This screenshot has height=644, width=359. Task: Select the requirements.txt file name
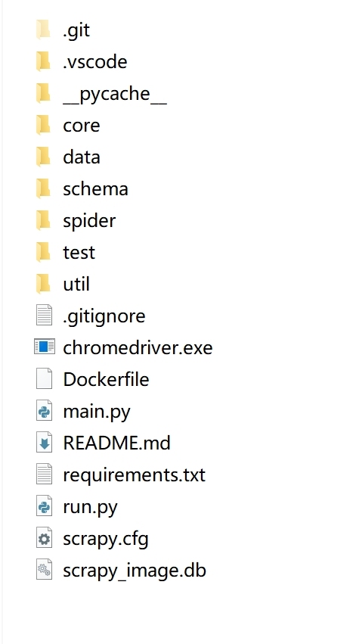click(135, 474)
